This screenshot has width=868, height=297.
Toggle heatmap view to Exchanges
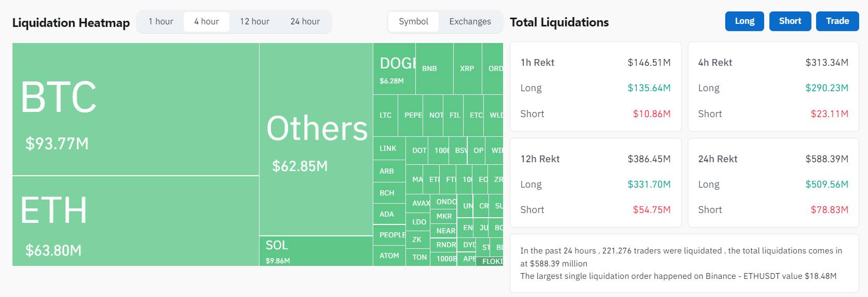pyautogui.click(x=470, y=22)
